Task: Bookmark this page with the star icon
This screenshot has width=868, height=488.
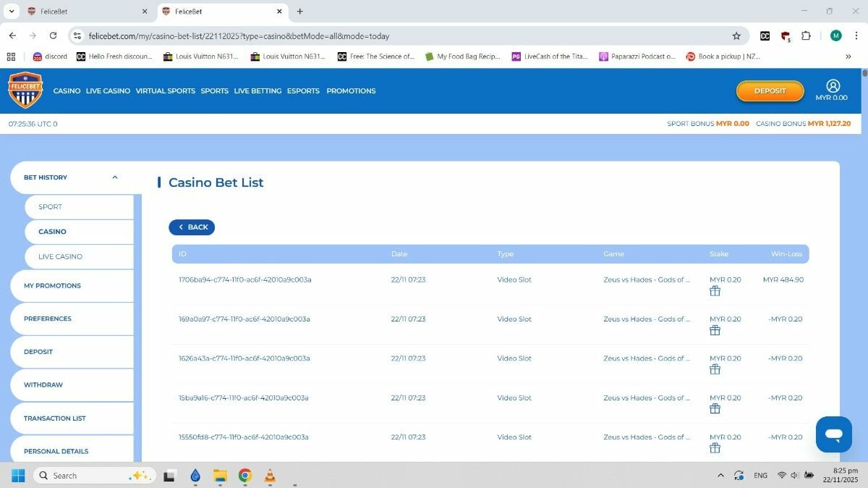Action: coord(736,35)
